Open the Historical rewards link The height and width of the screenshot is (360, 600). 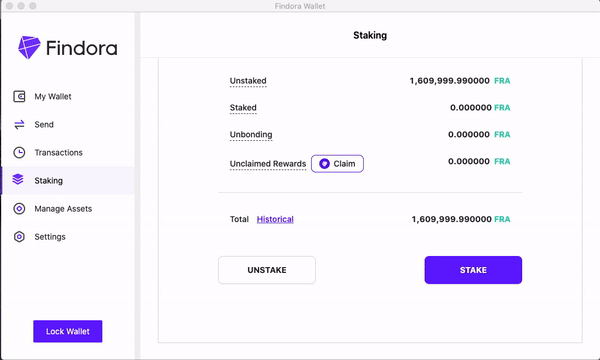[275, 219]
